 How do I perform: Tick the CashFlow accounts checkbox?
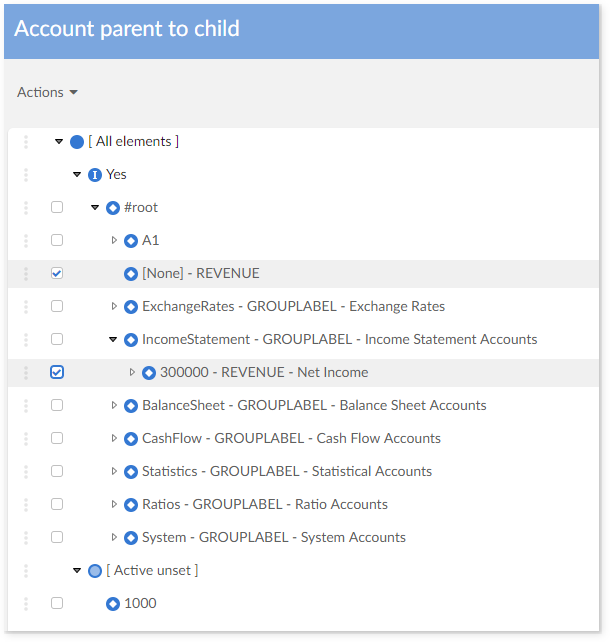[57, 438]
